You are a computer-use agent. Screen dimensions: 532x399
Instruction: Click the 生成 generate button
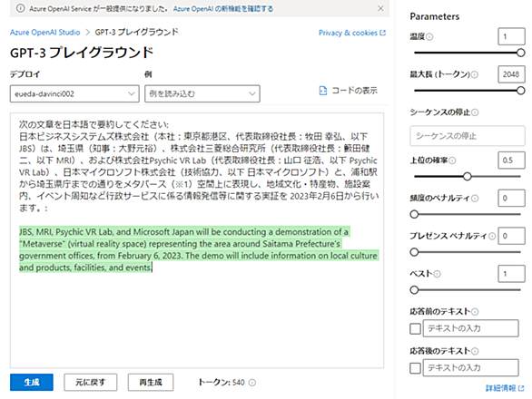32,383
